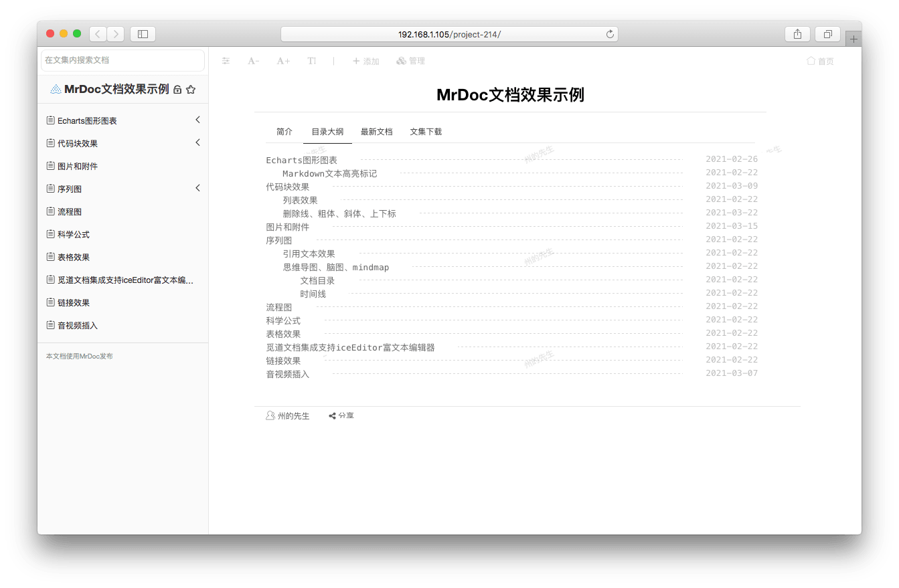The image size is (899, 588).
Task: Switch to the 简介 tab
Action: coord(284,132)
